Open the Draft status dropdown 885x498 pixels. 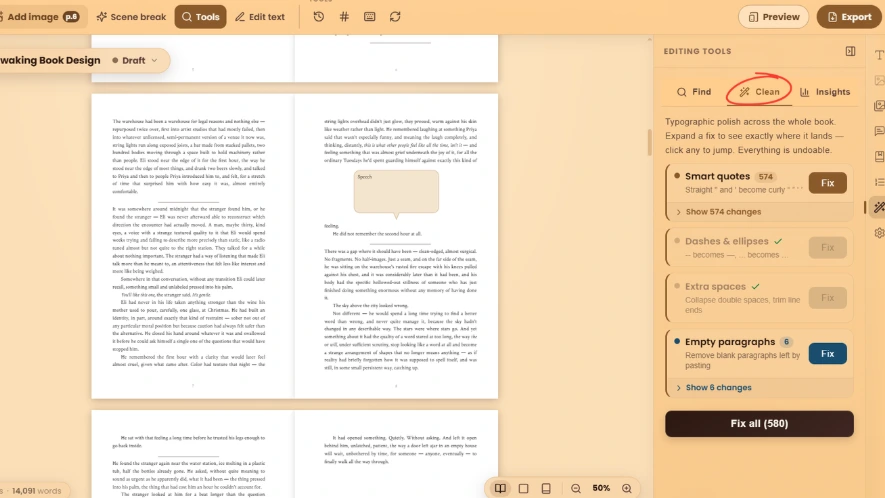tap(135, 60)
